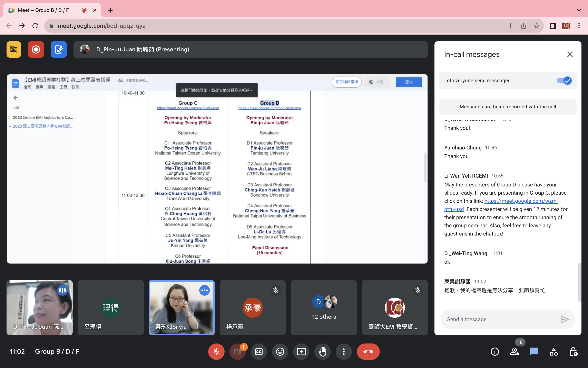Click the browser Forward arrow

[x=22, y=26]
